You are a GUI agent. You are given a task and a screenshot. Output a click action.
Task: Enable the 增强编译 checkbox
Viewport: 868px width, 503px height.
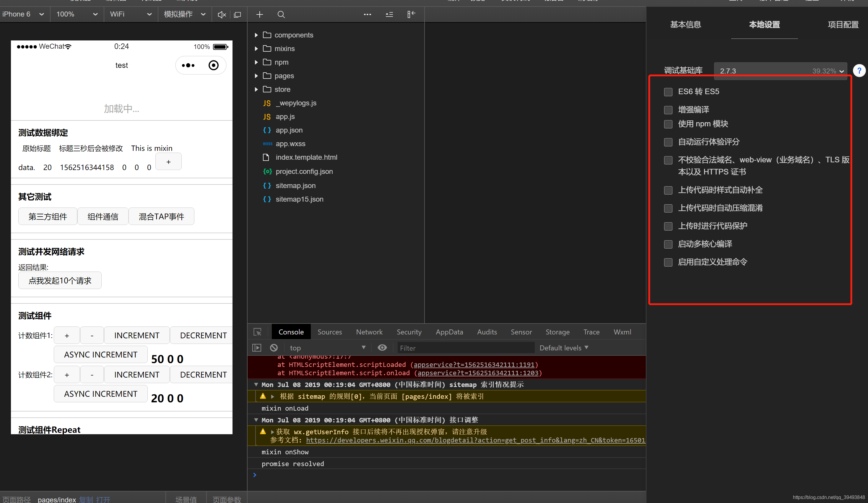668,110
